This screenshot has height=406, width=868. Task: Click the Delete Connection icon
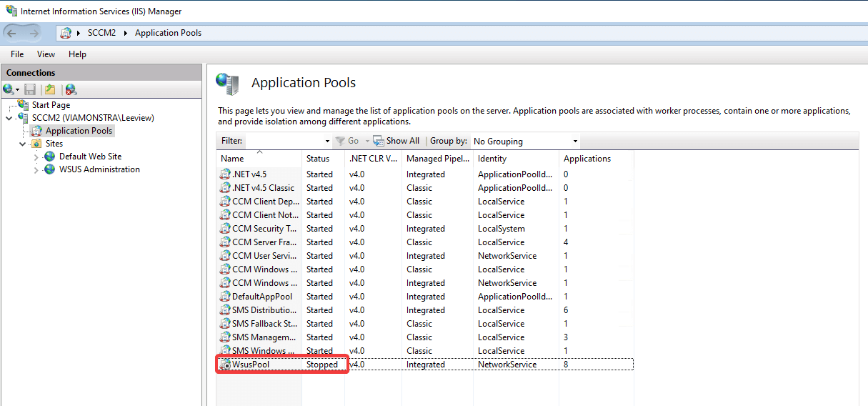point(71,89)
